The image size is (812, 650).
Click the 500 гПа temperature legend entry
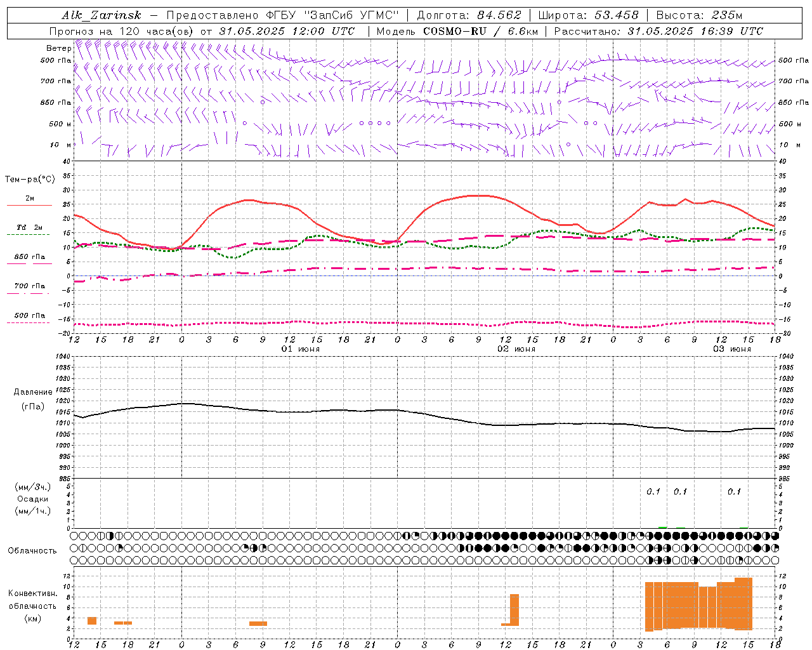point(29,317)
